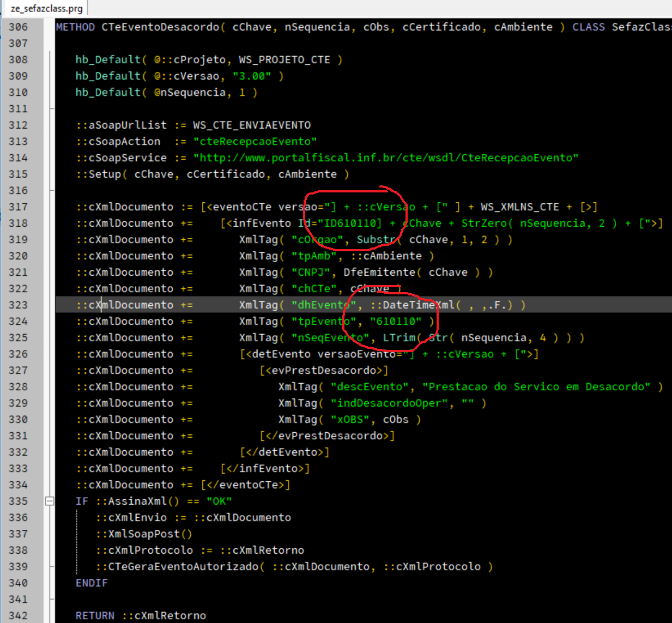
Task: Click line number 342 in the gutter
Action: click(x=18, y=615)
